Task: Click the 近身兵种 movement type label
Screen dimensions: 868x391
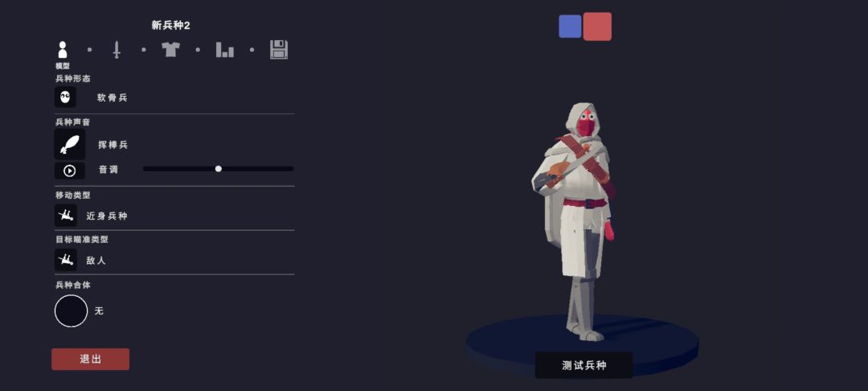Action: (x=107, y=216)
